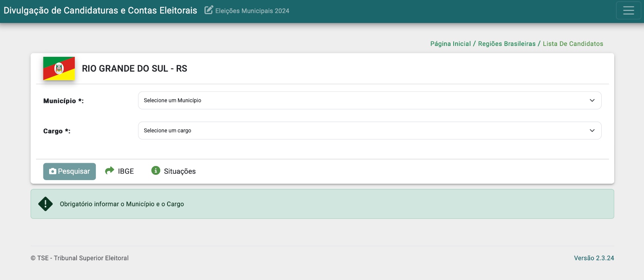Image resolution: width=644 pixels, height=280 pixels.
Task: Click the diamond warning icon in the alert
Action: click(x=45, y=204)
